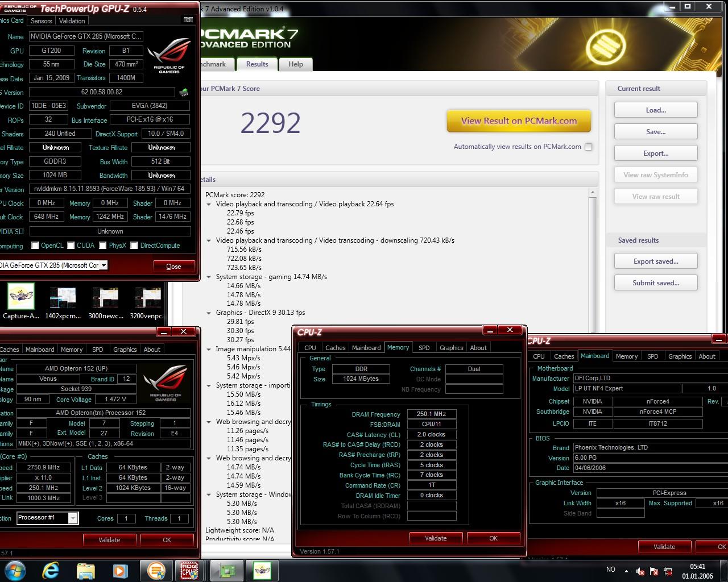
Task: Take a GPU-Z screenshot with camera icon
Action: pos(188,20)
